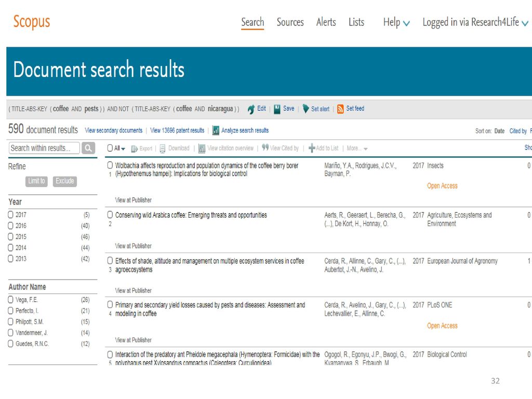The width and height of the screenshot is (532, 399).
Task: Open View secondary documents link
Action: [x=114, y=130]
